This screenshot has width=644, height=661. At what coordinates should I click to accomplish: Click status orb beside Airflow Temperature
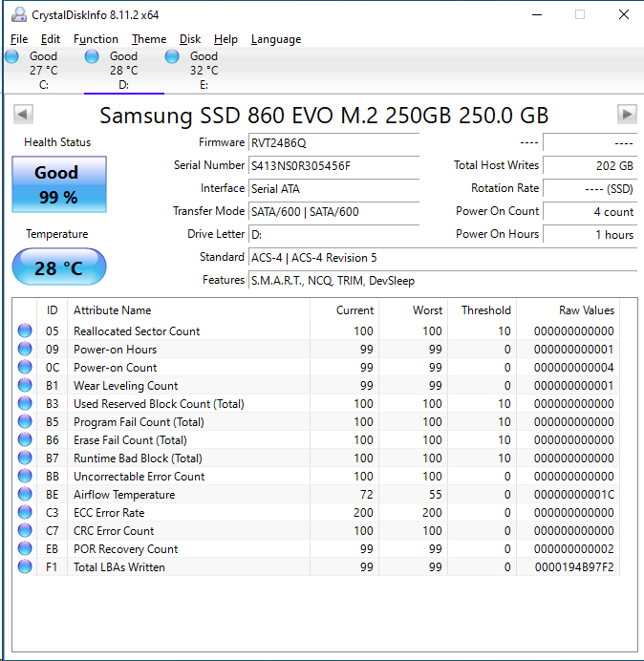25,495
